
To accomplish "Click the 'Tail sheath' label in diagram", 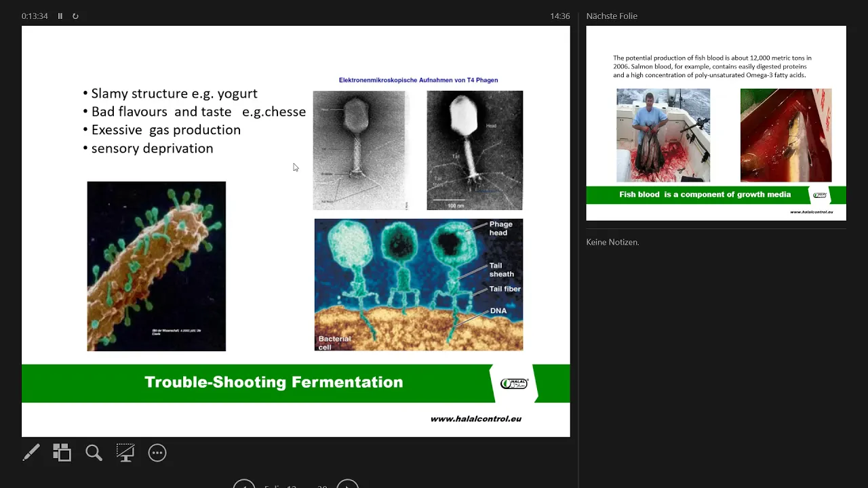I will point(502,270).
